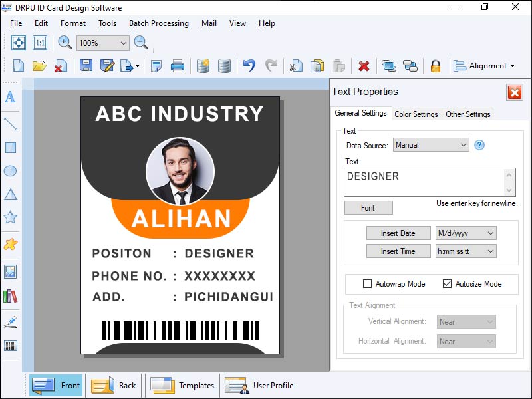Image resolution: width=532 pixels, height=399 pixels.
Task: Delete selection with the red X toolbar icon
Action: (364, 66)
